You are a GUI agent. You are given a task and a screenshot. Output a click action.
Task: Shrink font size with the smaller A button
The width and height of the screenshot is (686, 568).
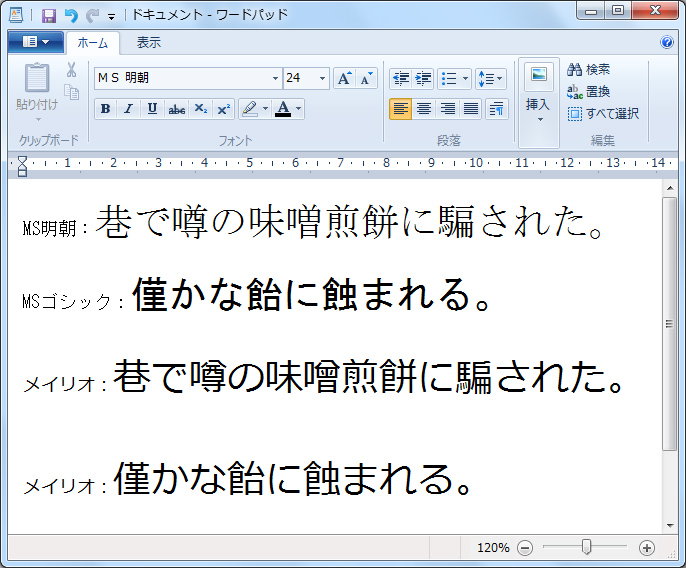click(366, 78)
